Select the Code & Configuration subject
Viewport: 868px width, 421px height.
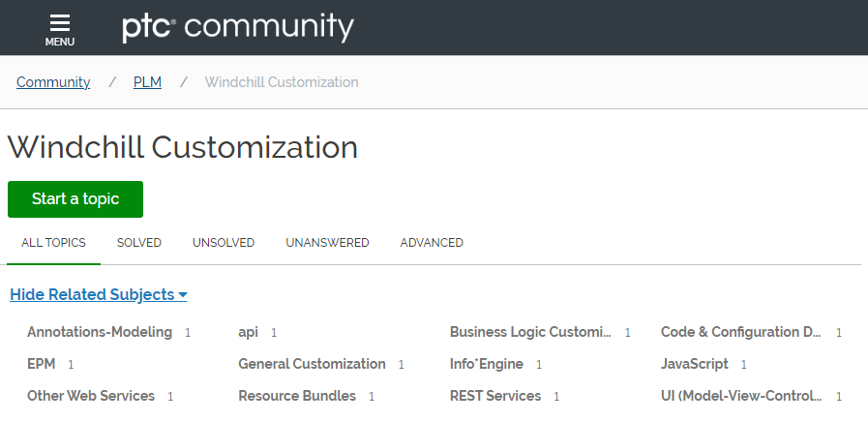pos(741,332)
